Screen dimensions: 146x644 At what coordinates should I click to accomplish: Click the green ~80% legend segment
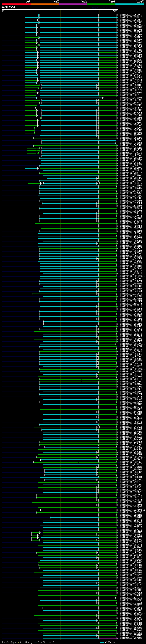(x=101, y=4)
